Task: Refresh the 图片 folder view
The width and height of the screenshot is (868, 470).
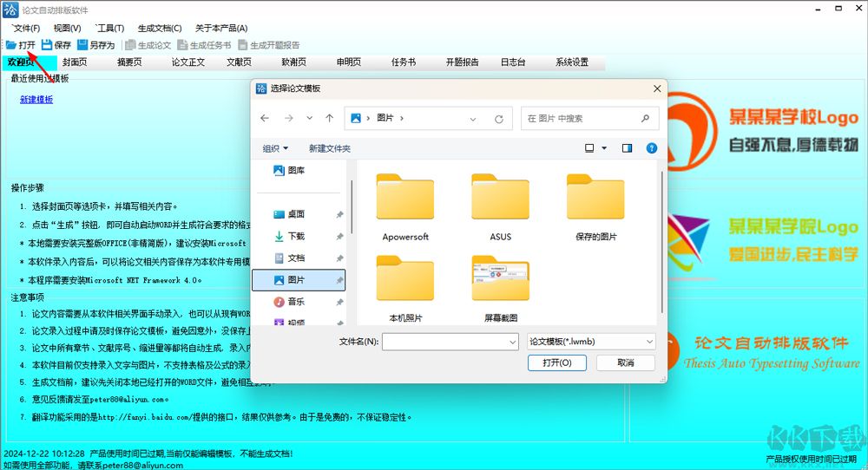Action: pos(499,119)
